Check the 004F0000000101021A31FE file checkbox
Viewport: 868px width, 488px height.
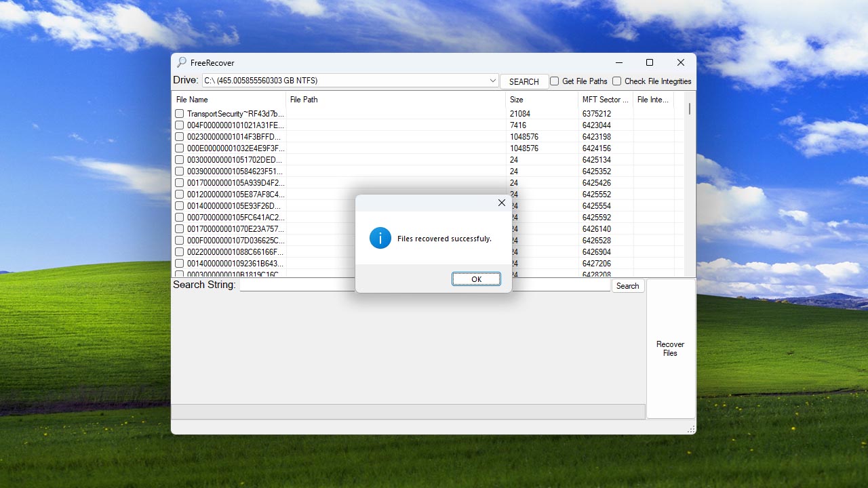180,125
